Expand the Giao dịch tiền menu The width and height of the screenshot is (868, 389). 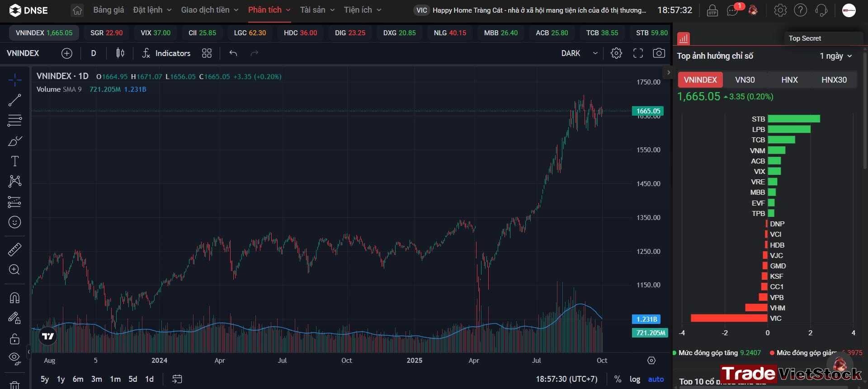click(x=210, y=10)
